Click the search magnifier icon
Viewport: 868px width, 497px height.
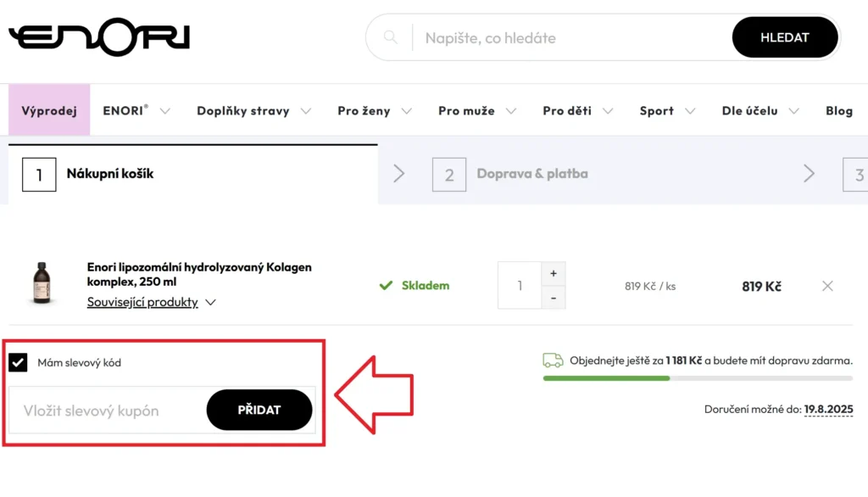point(390,37)
